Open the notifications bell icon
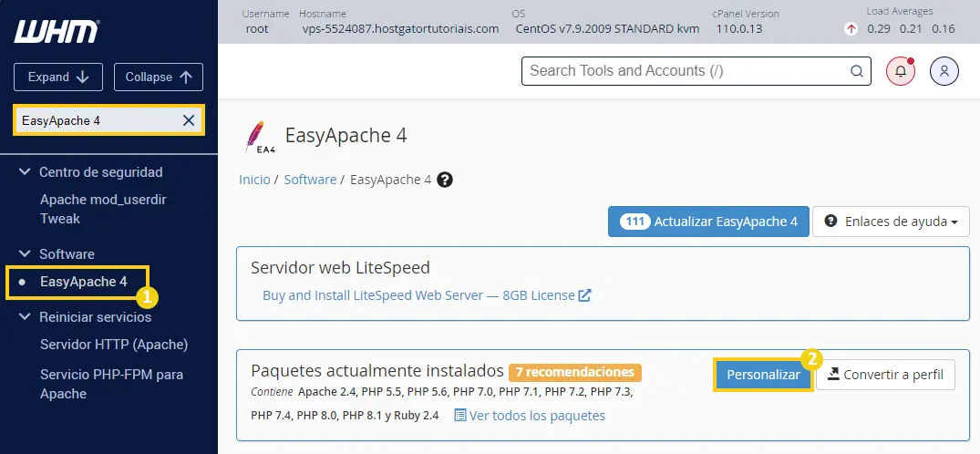This screenshot has height=454, width=980. click(901, 71)
